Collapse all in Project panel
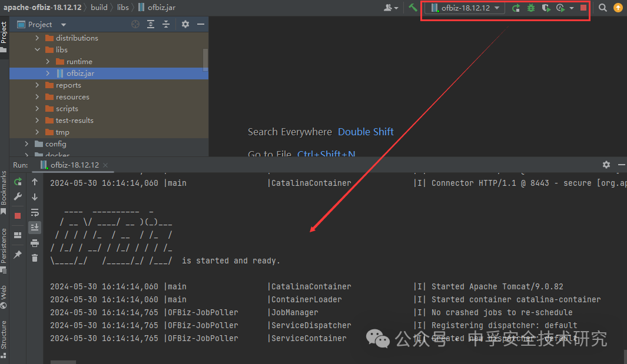This screenshot has width=627, height=364. [x=166, y=24]
